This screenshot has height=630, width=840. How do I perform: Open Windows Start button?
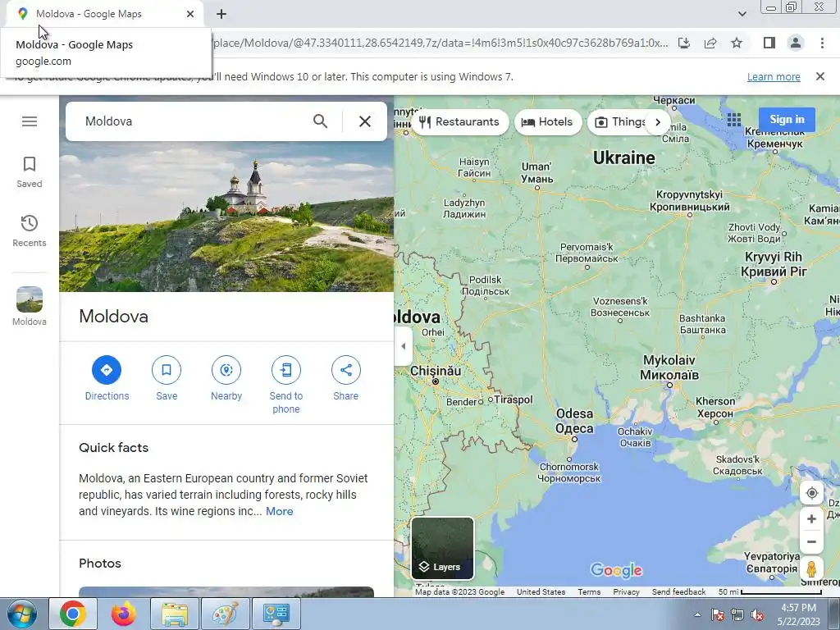21,614
